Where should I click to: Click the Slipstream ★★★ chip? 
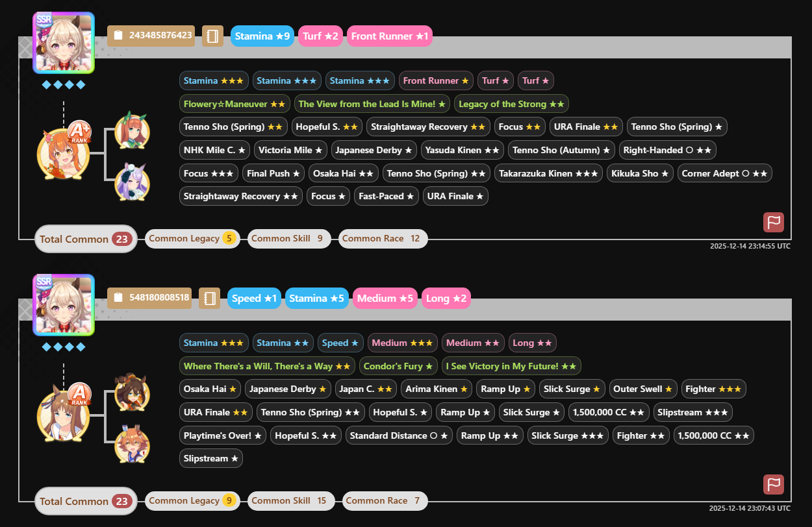[692, 412]
